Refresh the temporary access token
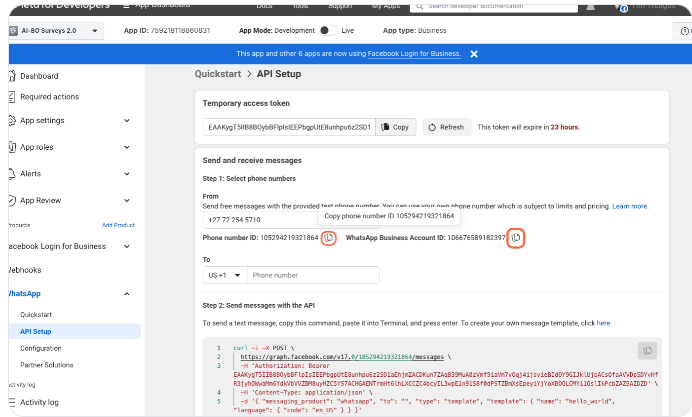Viewport: 692px width, 417px height. click(x=446, y=127)
